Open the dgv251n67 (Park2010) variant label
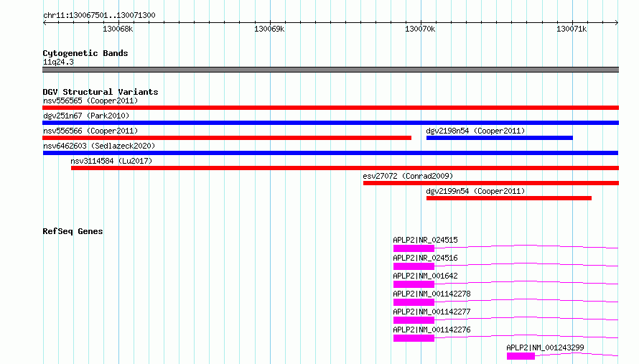This screenshot has width=639, height=364. (86, 116)
